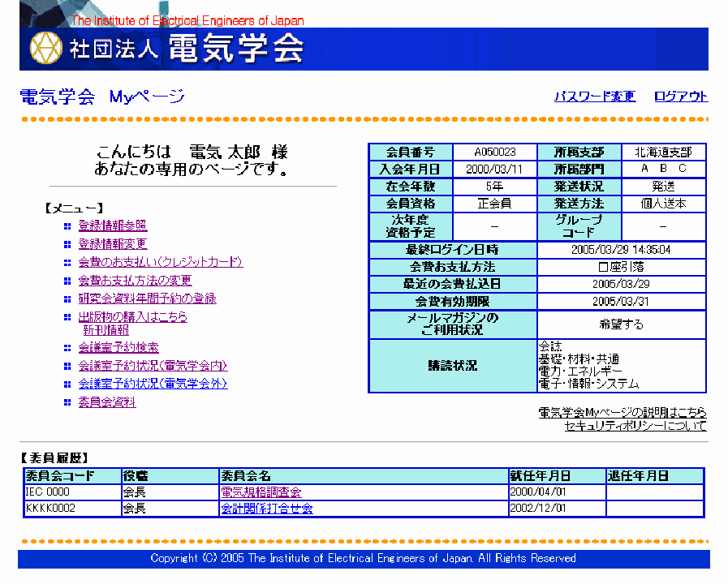Image resolution: width=728 pixels, height=584 pixels.
Task: Open the 委員会資料 menu link
Action: tap(107, 402)
